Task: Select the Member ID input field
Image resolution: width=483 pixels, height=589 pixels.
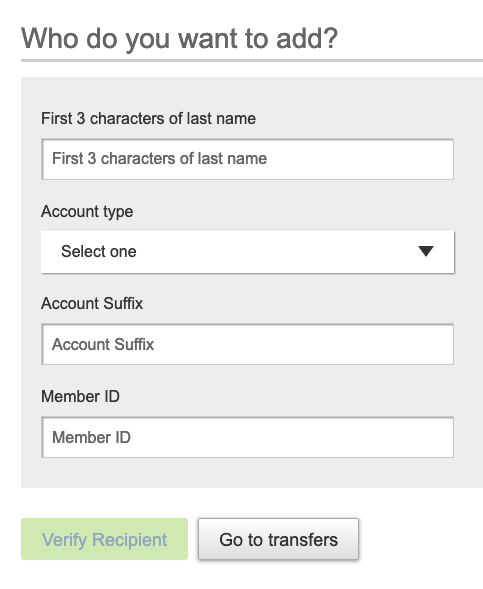Action: click(x=248, y=437)
